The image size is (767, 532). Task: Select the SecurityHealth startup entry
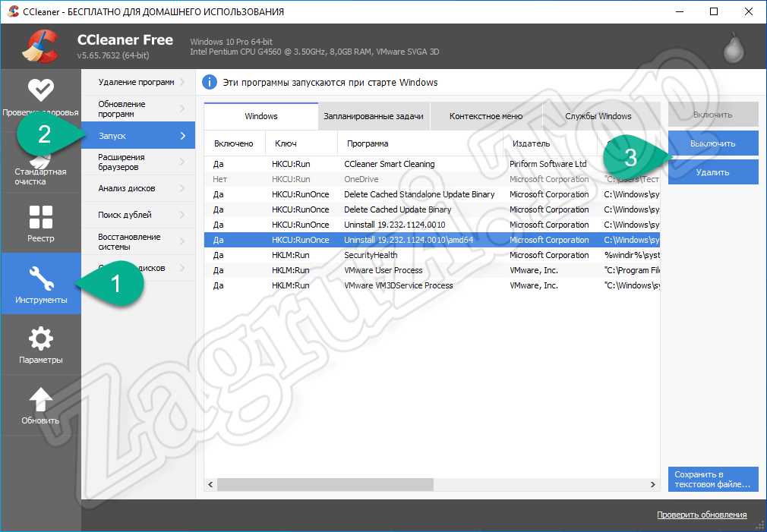coord(432,255)
